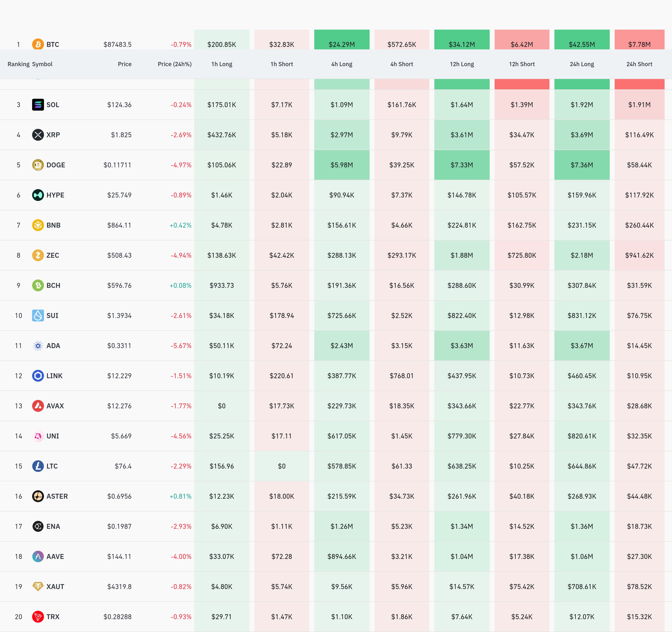Click the BNB coin icon
The image size is (672, 632).
point(38,225)
